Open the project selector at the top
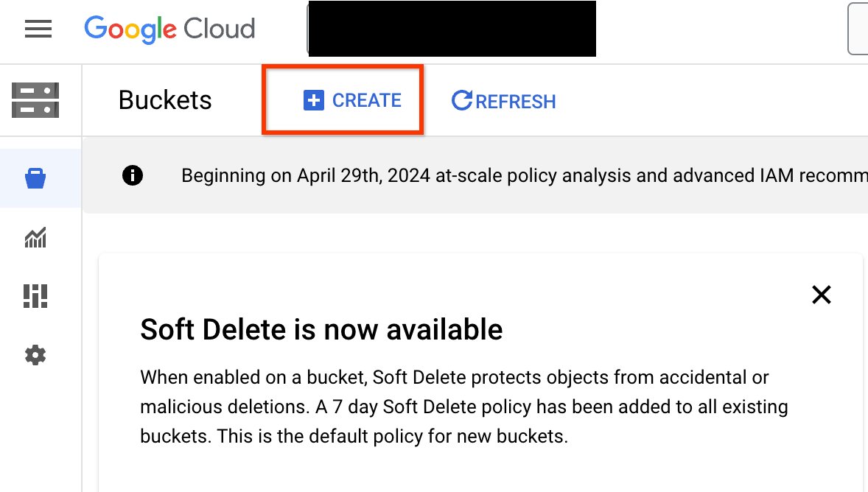868x492 pixels. tap(451, 29)
